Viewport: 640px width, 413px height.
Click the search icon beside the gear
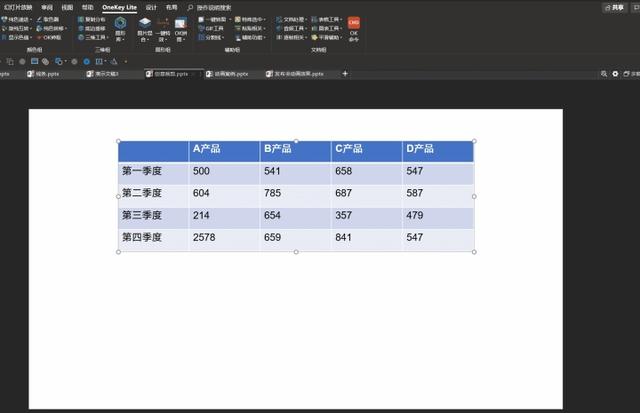pyautogui.click(x=602, y=74)
